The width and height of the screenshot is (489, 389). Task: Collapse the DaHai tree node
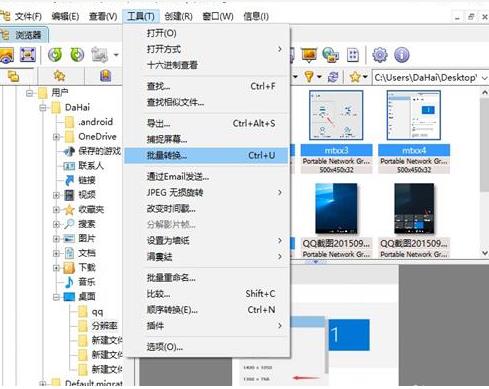[x=43, y=108]
